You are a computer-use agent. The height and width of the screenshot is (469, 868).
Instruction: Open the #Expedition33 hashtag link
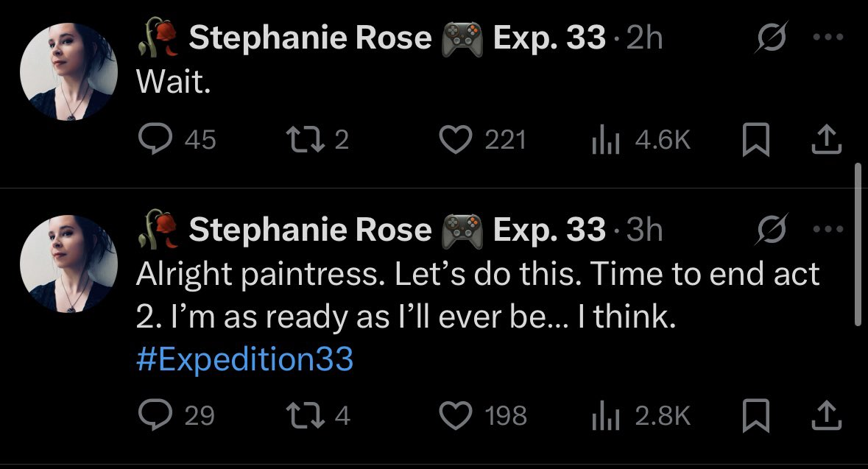coord(244,360)
